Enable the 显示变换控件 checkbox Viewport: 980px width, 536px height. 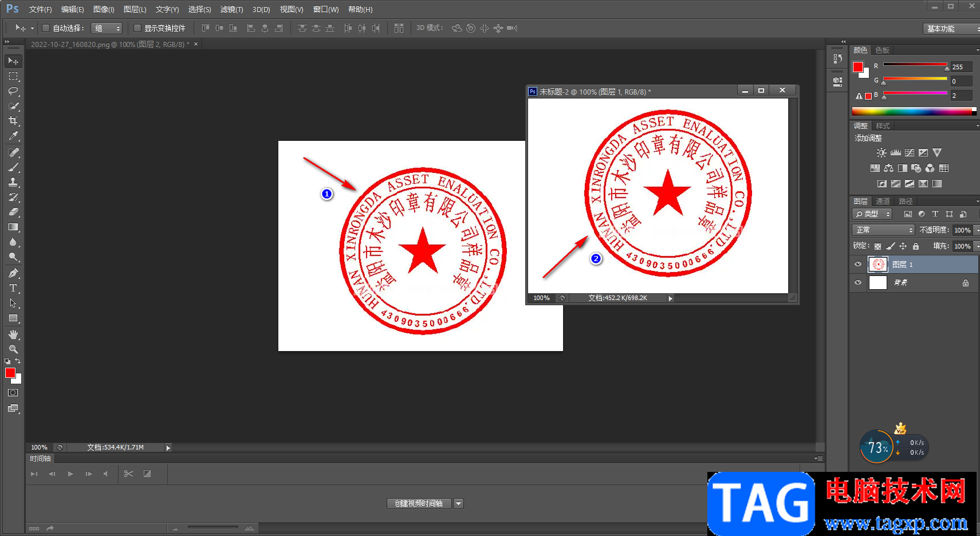tap(137, 28)
